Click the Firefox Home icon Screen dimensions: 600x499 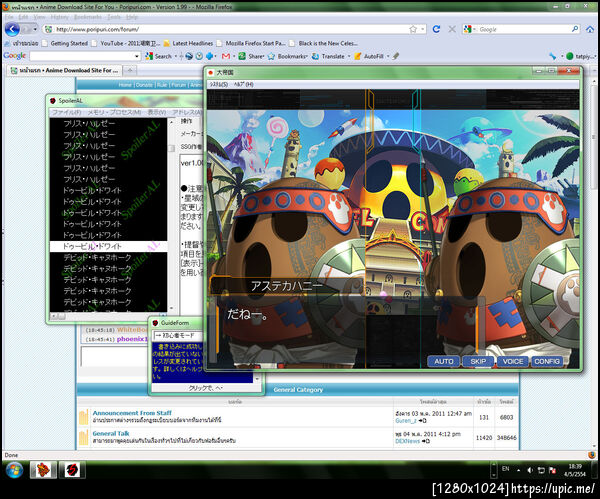pos(590,29)
